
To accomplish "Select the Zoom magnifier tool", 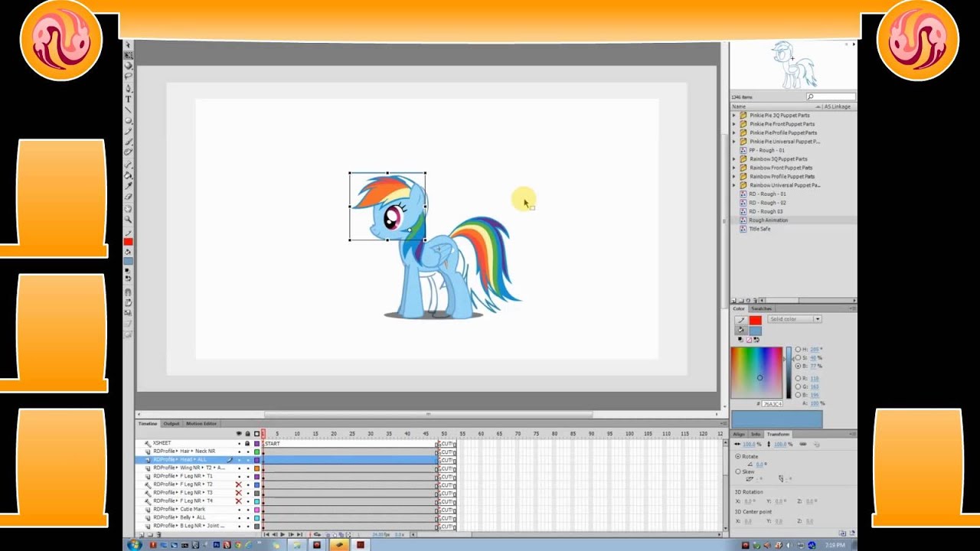I will pos(129,219).
